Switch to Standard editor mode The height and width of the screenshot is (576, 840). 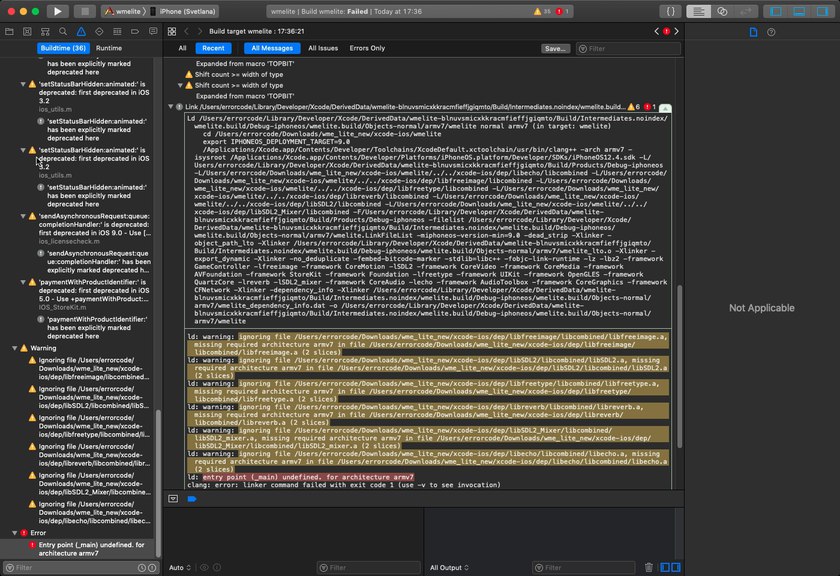(x=699, y=11)
